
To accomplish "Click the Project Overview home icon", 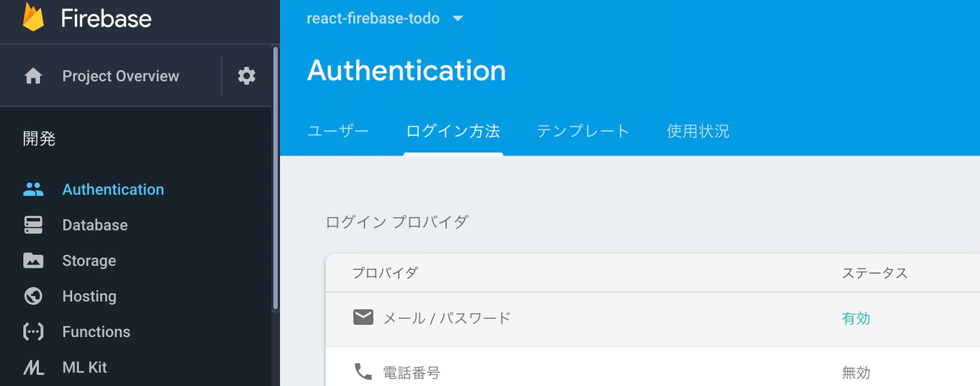I will [x=33, y=76].
